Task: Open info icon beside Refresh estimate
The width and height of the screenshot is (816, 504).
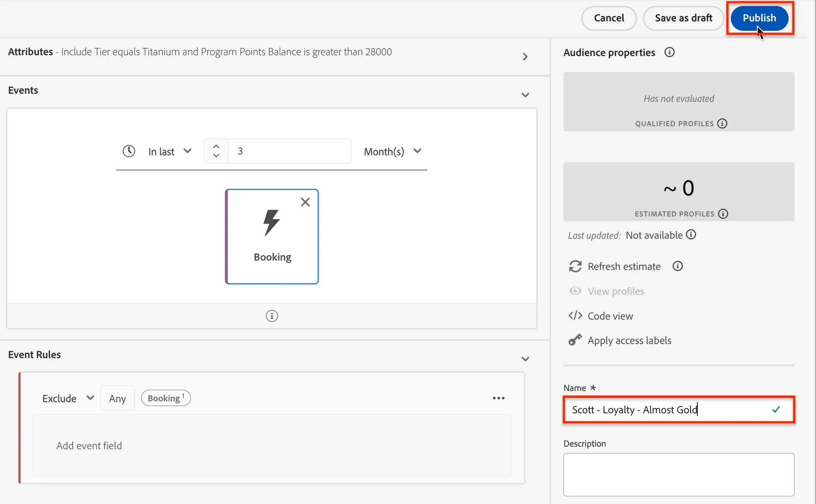Action: tap(678, 266)
